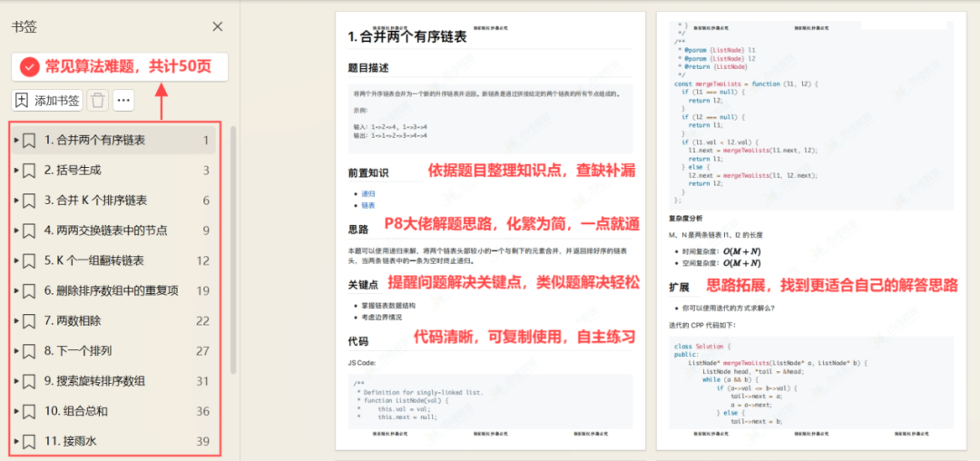Click bookmark icon beside 10. 组合总和
This screenshot has height=461, width=980.
pos(29,412)
